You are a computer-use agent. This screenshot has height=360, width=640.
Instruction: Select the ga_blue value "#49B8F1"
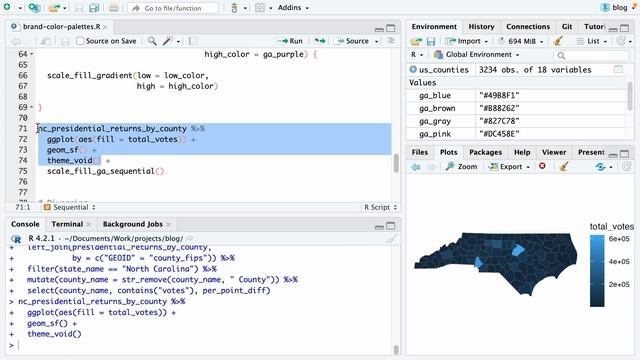click(499, 96)
